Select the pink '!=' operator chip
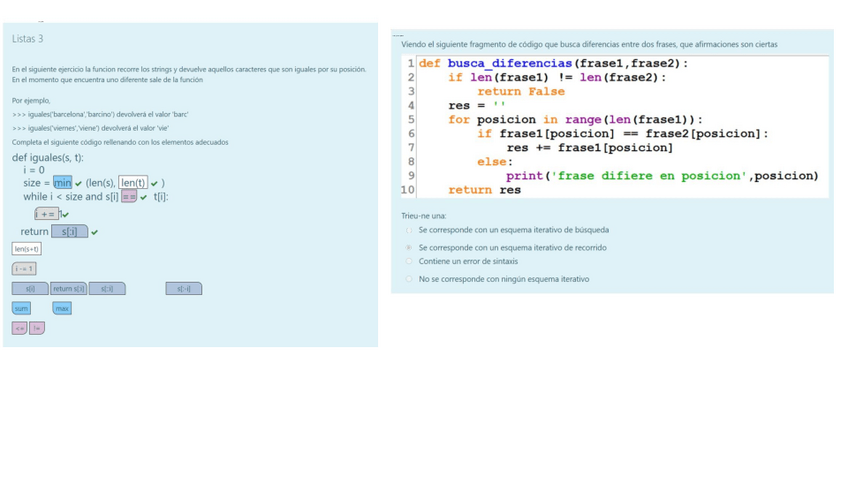The width and height of the screenshot is (848, 477). [x=37, y=328]
